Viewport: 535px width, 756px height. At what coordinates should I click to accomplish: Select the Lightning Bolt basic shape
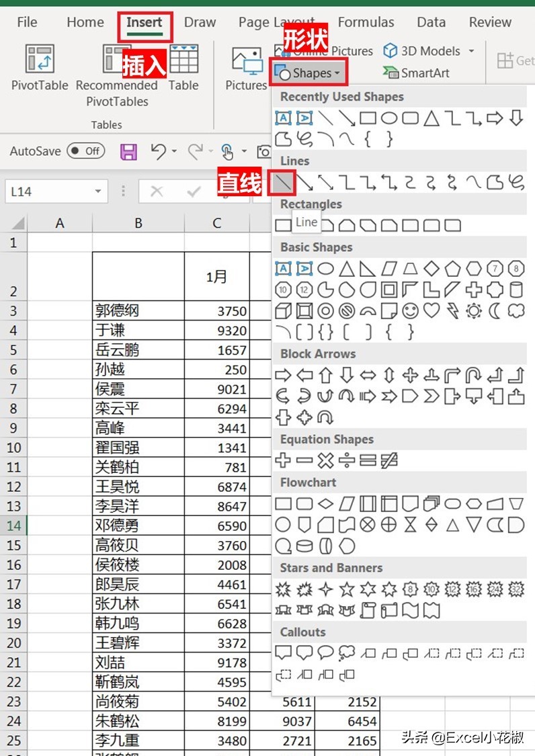452,311
